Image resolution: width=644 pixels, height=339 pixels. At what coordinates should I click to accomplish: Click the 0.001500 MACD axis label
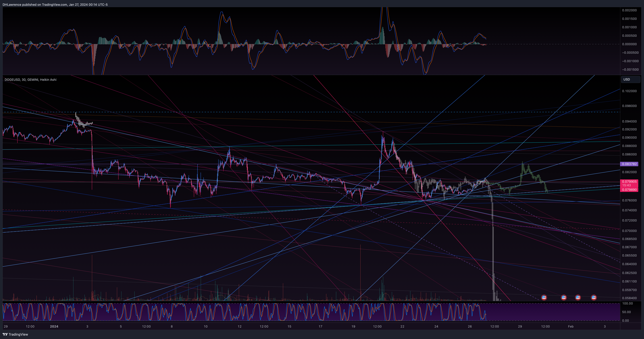(x=629, y=19)
